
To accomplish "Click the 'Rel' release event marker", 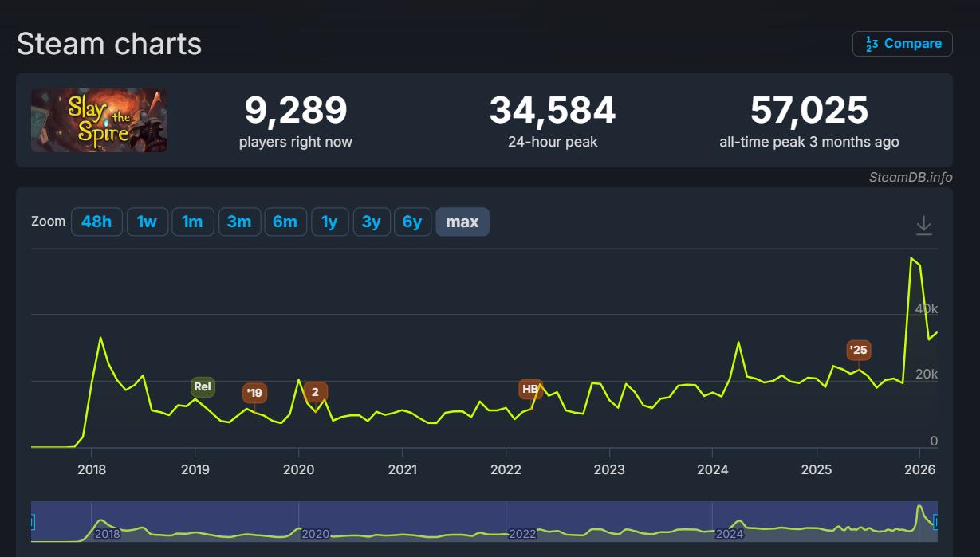I will (x=203, y=387).
